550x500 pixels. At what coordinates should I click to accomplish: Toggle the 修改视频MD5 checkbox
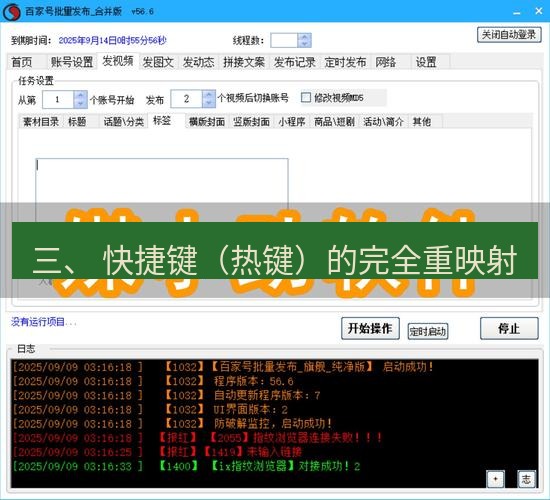(306, 97)
